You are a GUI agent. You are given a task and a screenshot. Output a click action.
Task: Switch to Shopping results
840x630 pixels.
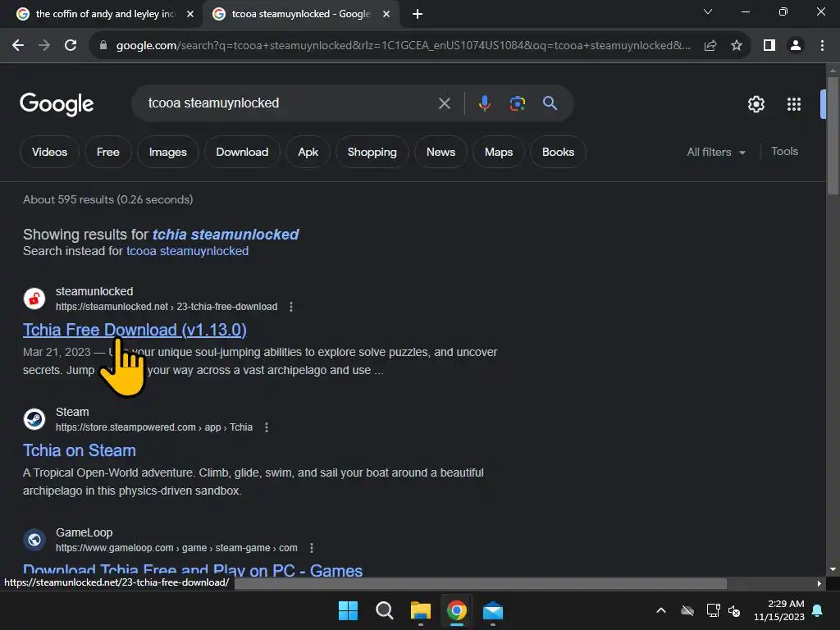[372, 152]
